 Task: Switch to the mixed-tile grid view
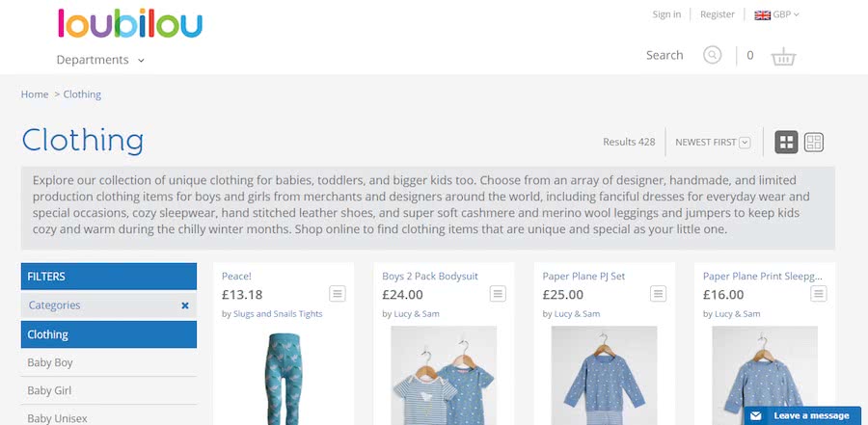[814, 143]
